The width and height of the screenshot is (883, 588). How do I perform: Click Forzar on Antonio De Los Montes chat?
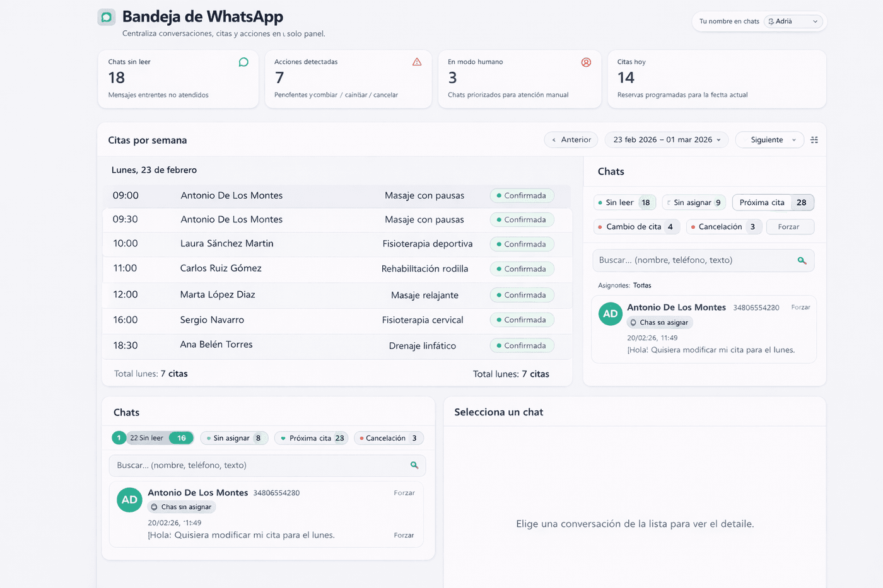pos(800,308)
